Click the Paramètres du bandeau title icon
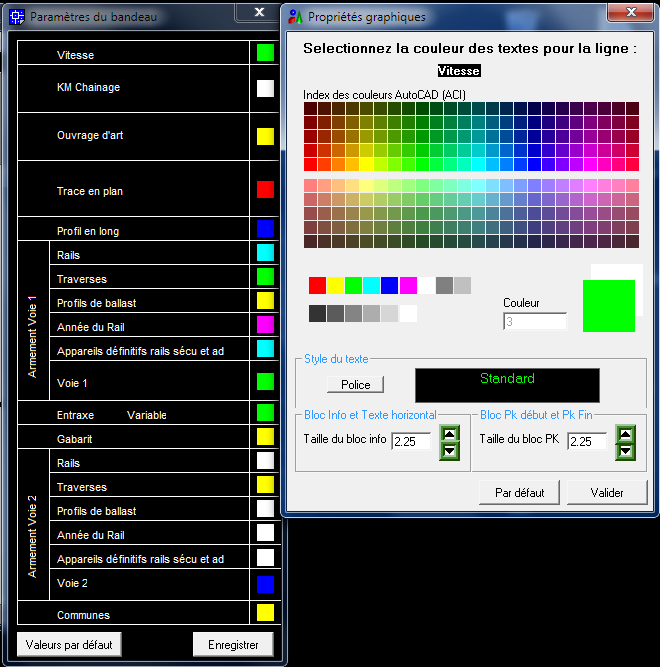The image size is (660, 667). click(x=17, y=17)
